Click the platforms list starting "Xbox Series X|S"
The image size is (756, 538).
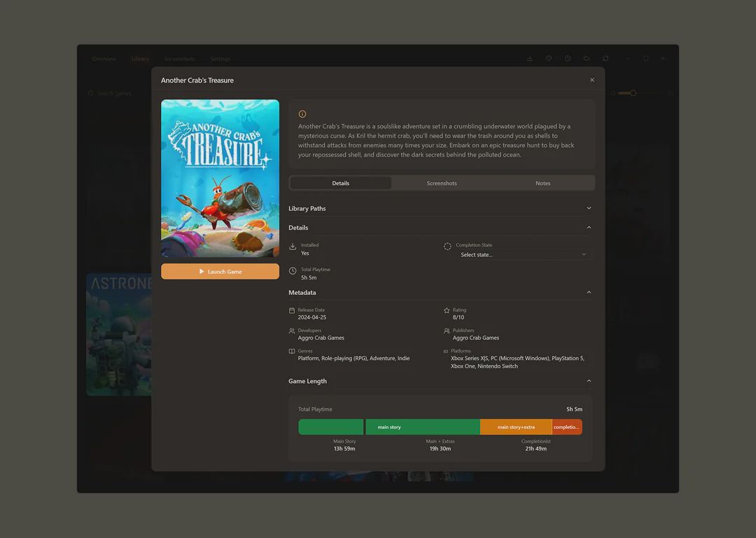517,362
